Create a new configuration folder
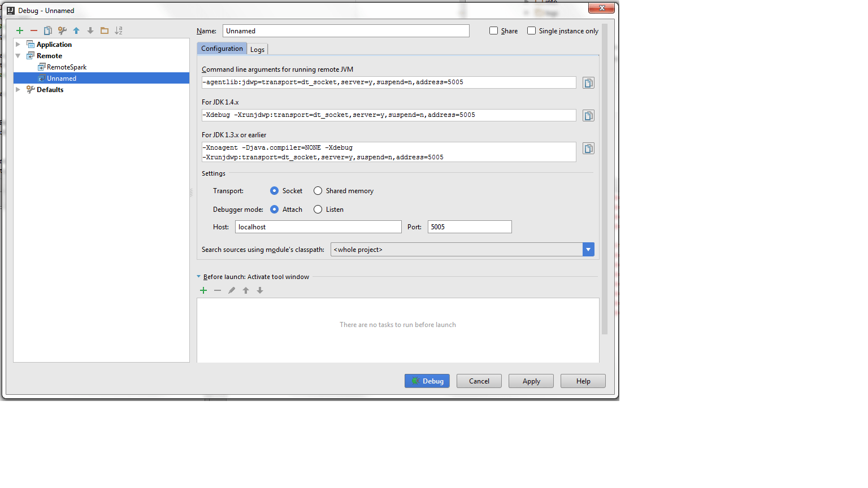The image size is (868, 488). pos(105,30)
